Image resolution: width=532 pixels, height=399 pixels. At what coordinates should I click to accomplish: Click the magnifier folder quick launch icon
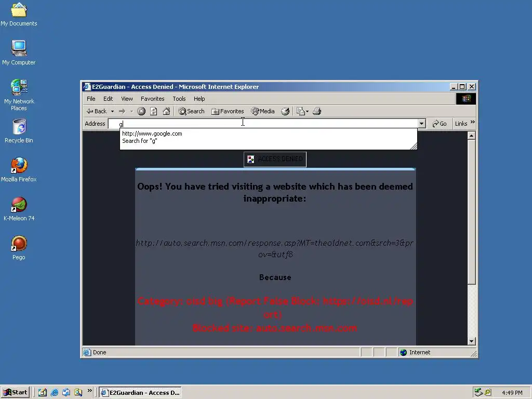(x=78, y=393)
